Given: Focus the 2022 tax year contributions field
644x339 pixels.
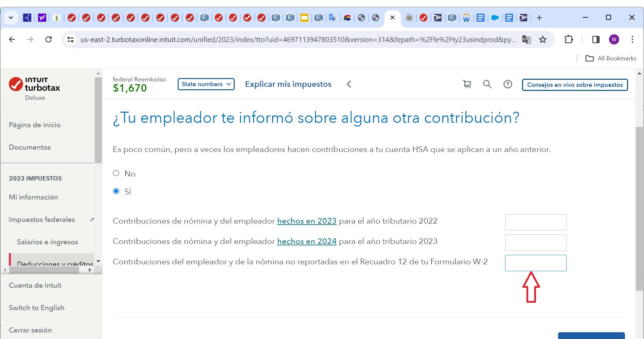Looking at the screenshot, I should (x=536, y=222).
